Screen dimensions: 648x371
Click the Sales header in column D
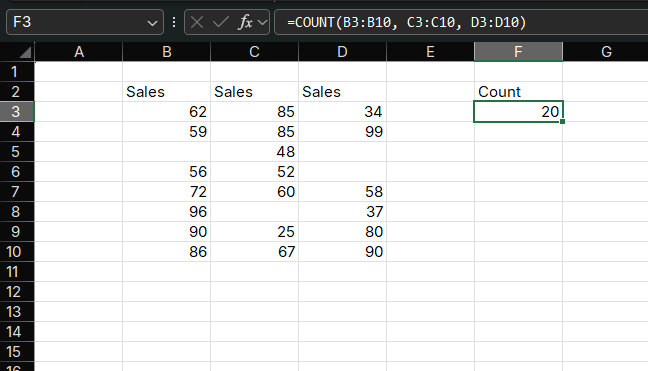click(343, 92)
